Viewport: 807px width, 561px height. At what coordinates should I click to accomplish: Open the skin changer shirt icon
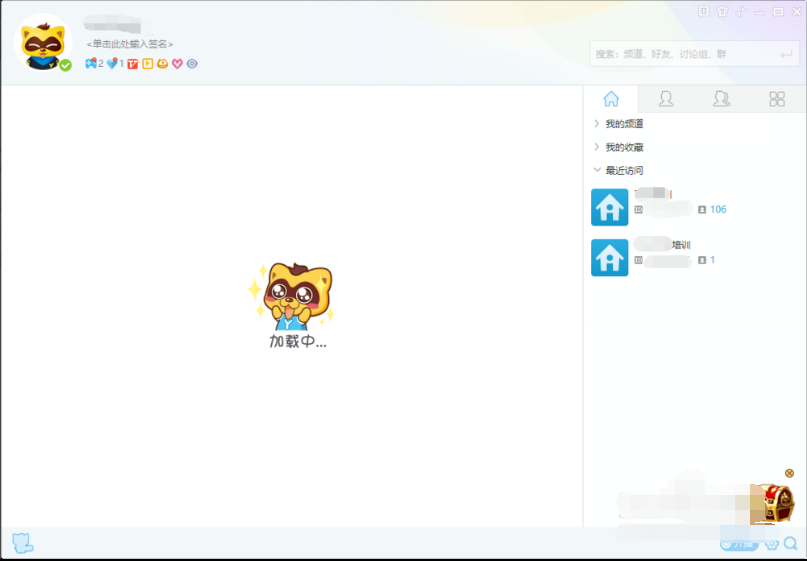[x=722, y=12]
